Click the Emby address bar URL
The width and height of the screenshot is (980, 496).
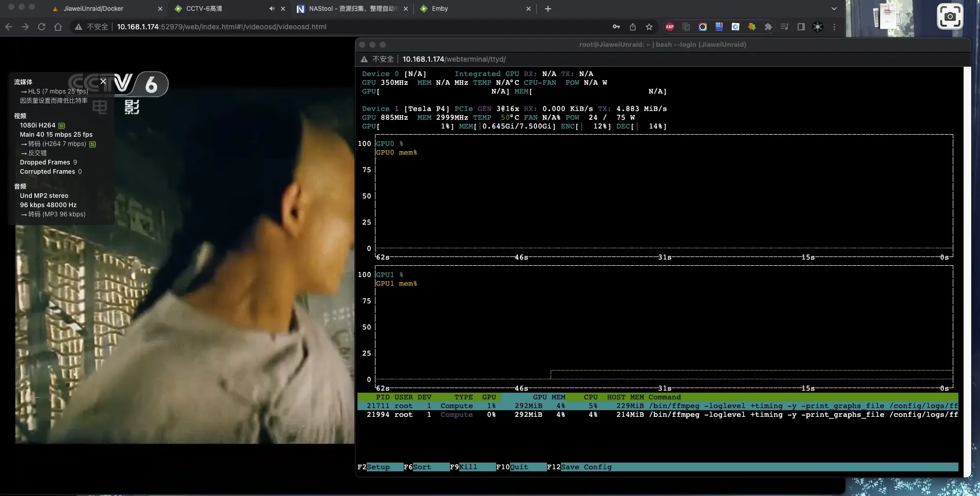[221, 27]
